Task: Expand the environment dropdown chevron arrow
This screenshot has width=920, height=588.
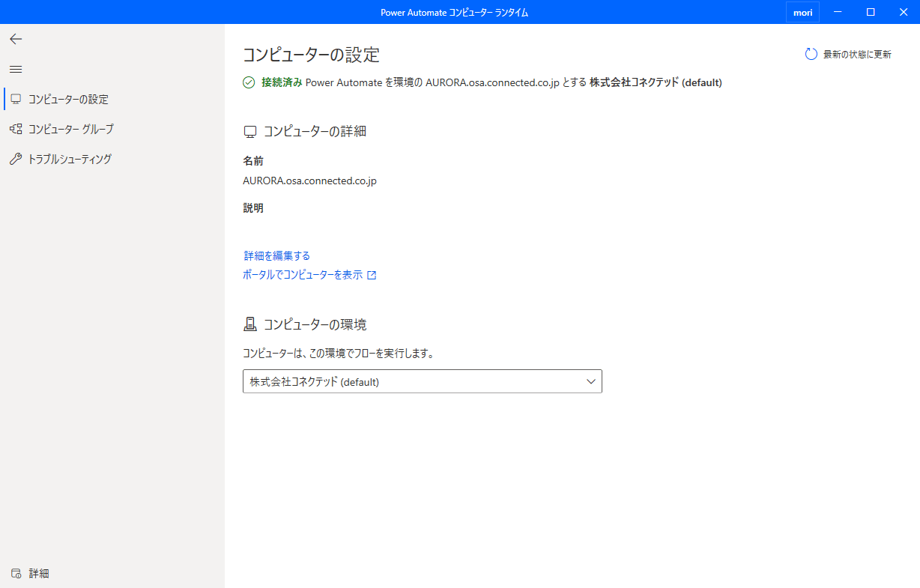Action: (591, 381)
